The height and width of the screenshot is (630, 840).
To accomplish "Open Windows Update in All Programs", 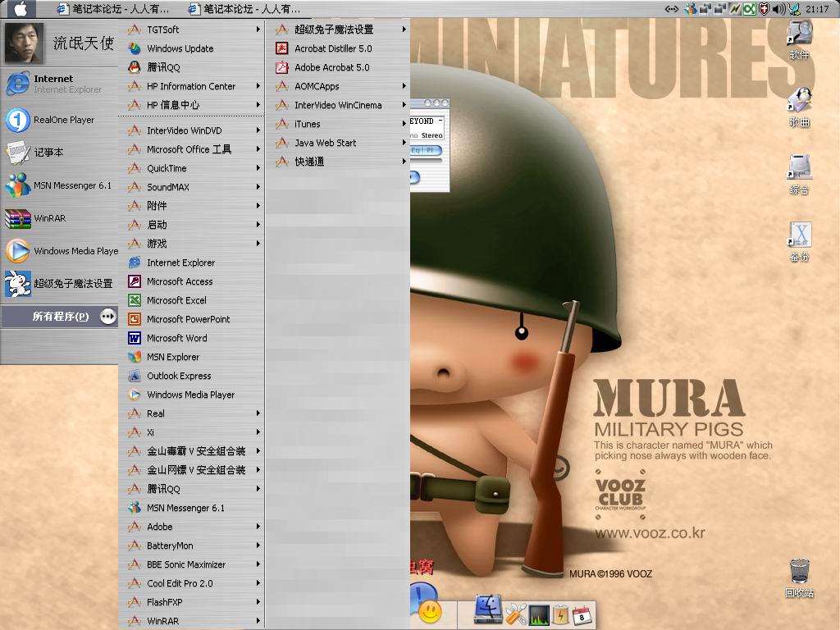I will (191, 48).
